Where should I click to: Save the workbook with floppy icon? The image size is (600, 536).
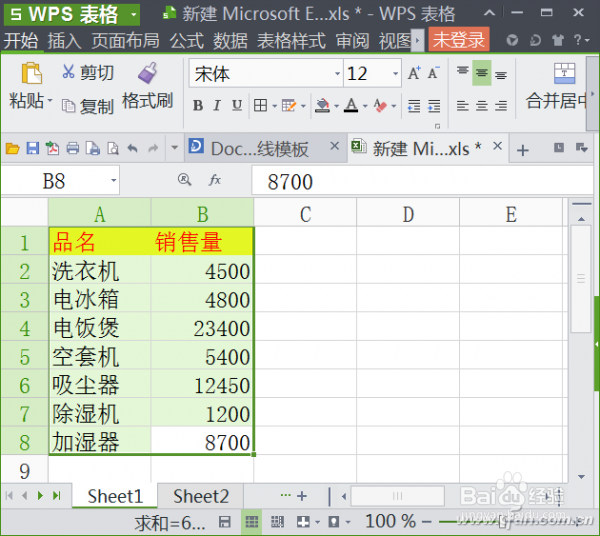point(33,148)
